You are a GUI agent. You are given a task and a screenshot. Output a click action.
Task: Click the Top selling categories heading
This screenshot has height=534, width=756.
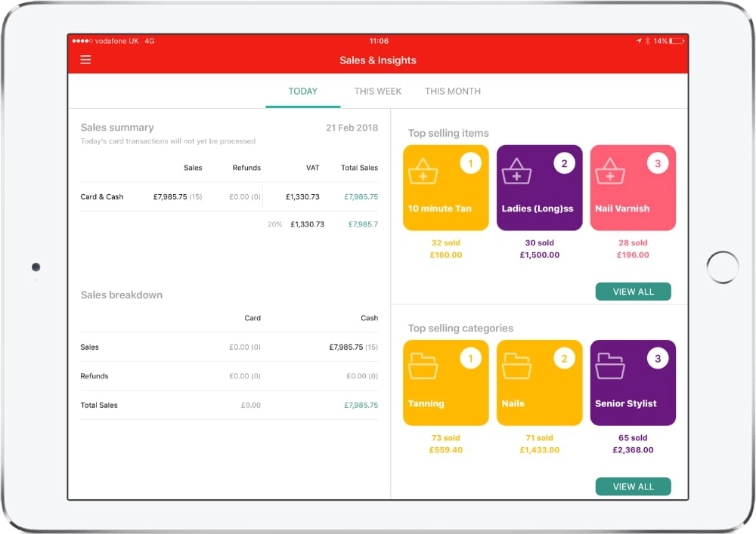[460, 328]
